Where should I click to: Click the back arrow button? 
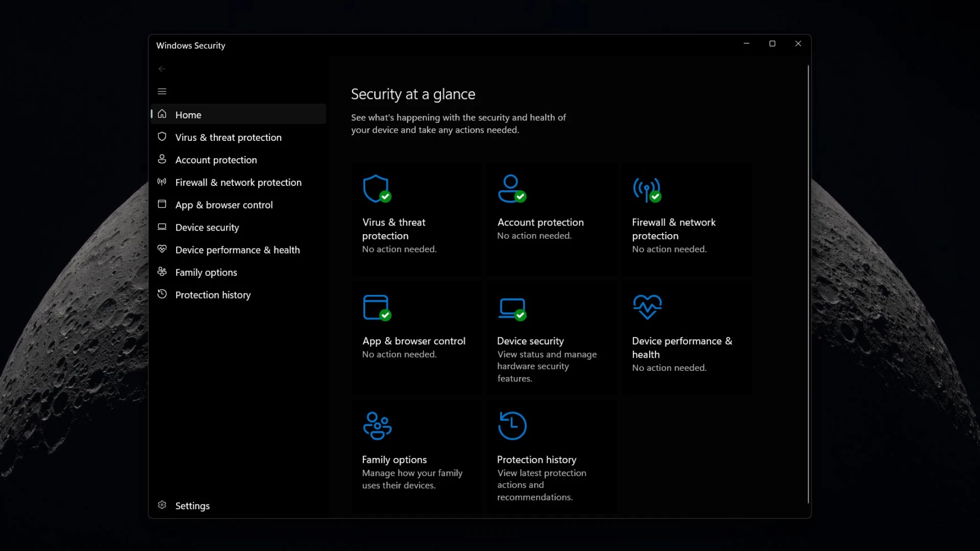click(162, 69)
